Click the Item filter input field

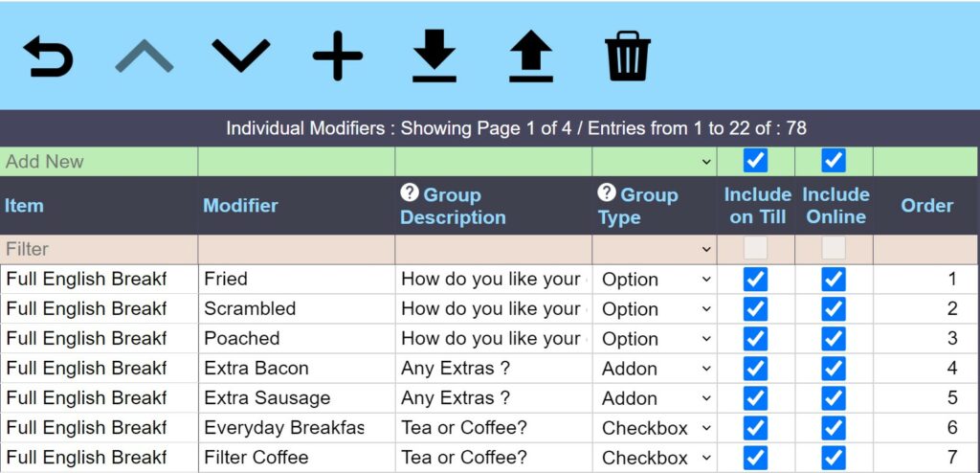99,249
